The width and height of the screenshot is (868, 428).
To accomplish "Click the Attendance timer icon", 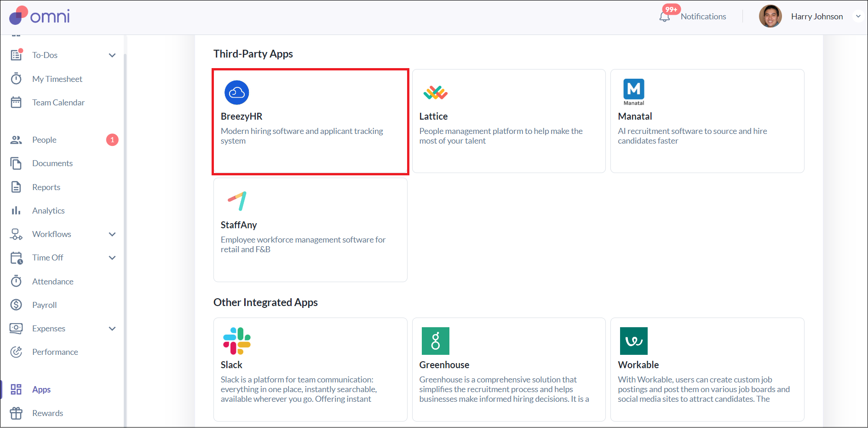I will [16, 281].
